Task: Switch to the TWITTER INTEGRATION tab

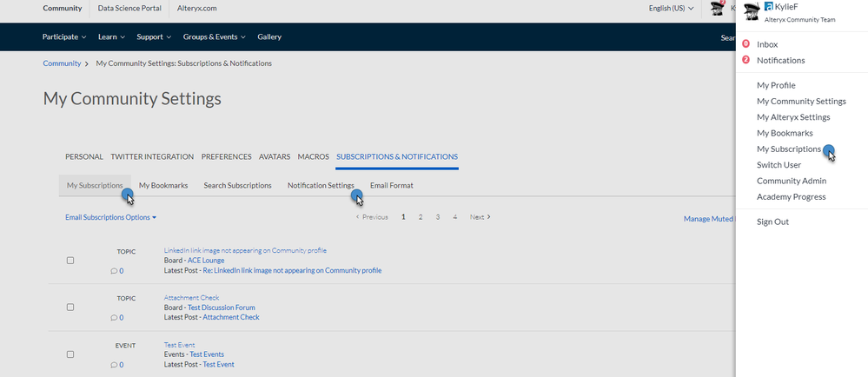Action: coord(152,156)
